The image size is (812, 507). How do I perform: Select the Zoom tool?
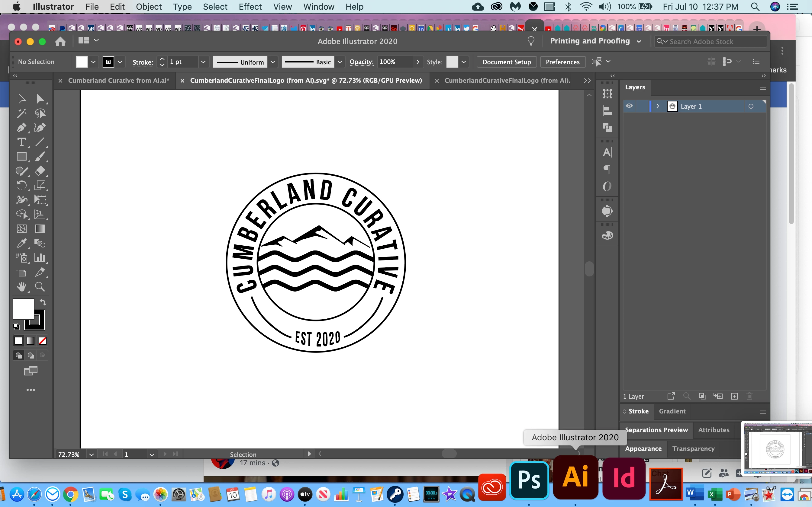(40, 287)
